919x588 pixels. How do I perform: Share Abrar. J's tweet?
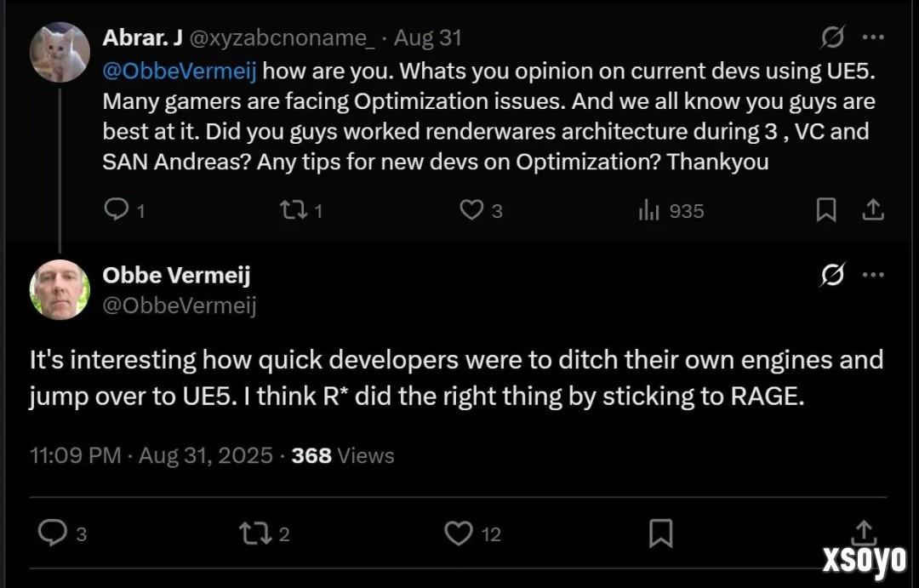(873, 210)
